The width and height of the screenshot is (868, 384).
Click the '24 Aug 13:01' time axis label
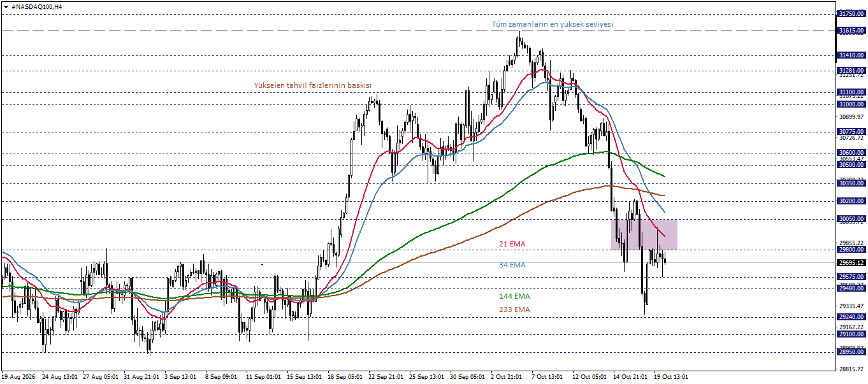59,377
